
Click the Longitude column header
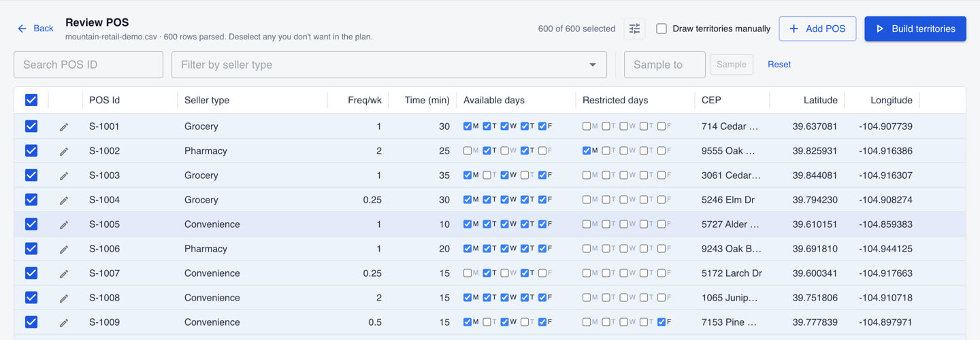tap(892, 100)
